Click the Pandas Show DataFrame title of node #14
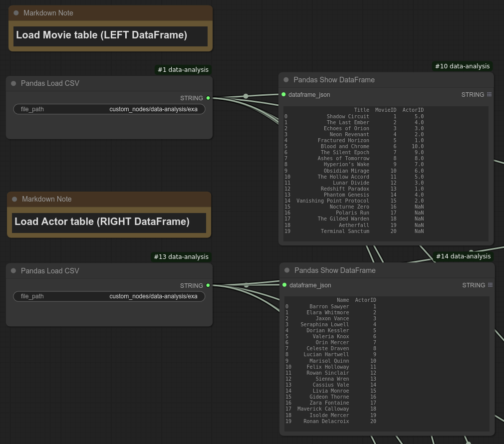This screenshot has width=504, height=444. coord(335,270)
